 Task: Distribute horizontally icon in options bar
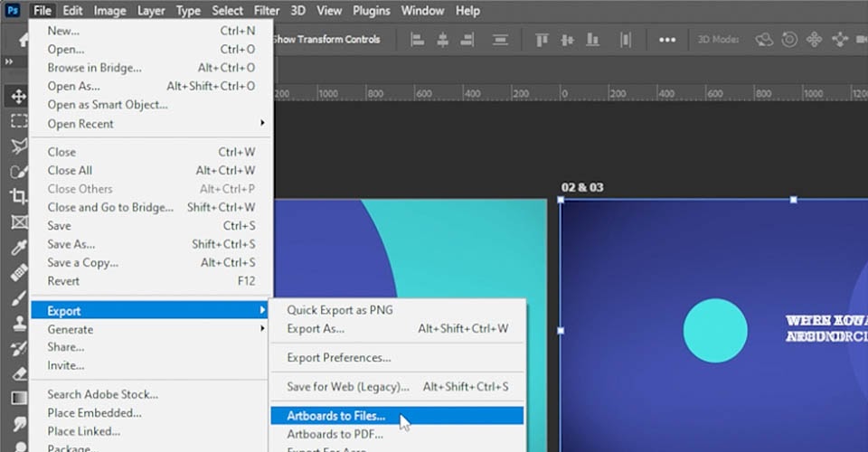pyautogui.click(x=626, y=39)
